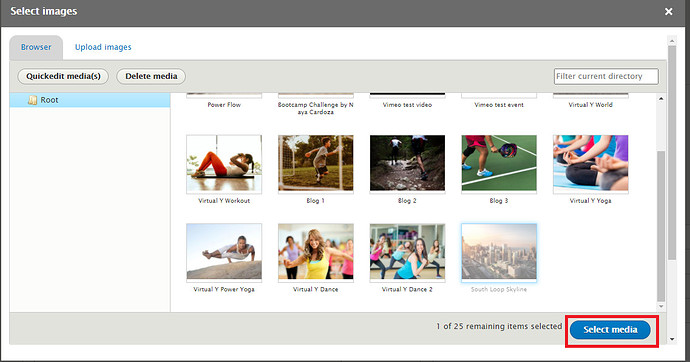Screen dimensions: 690x362
Task: Click the Virtual Y Dance 2 caption
Action: pyautogui.click(x=407, y=289)
